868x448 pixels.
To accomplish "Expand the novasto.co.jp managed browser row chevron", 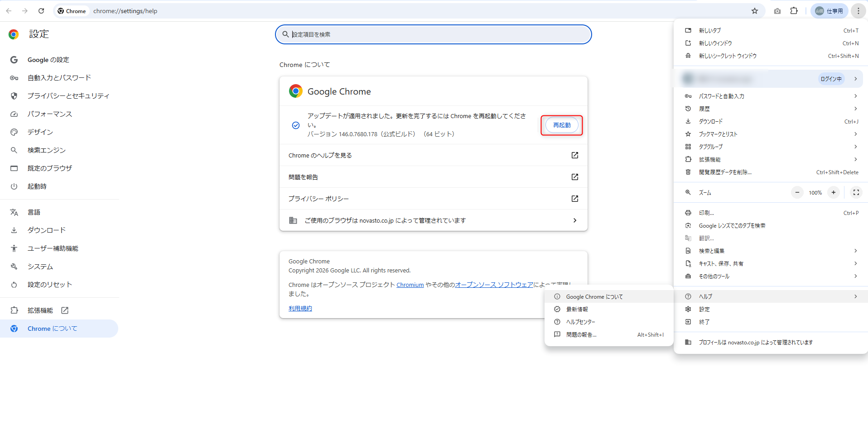I will tap(575, 220).
